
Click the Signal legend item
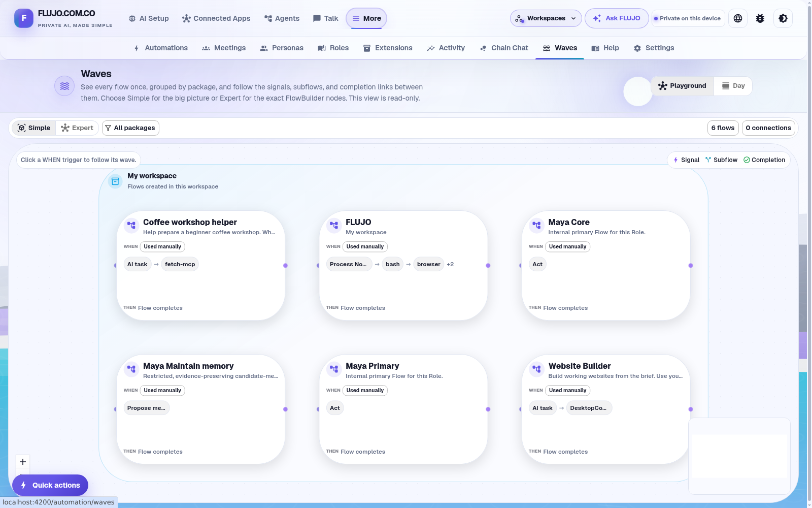pyautogui.click(x=686, y=160)
